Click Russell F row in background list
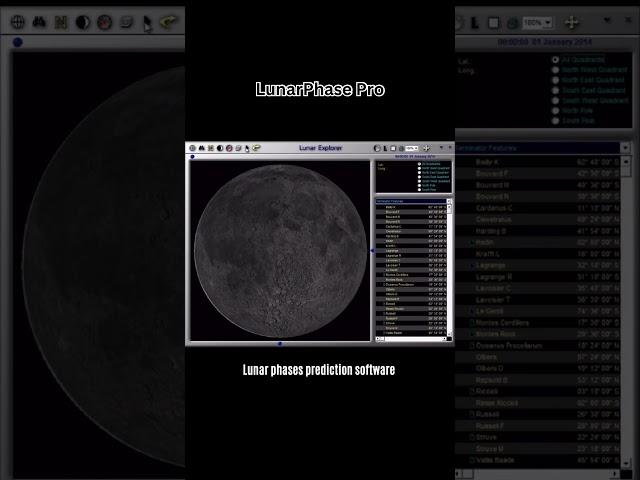640x480 pixels. (538, 426)
